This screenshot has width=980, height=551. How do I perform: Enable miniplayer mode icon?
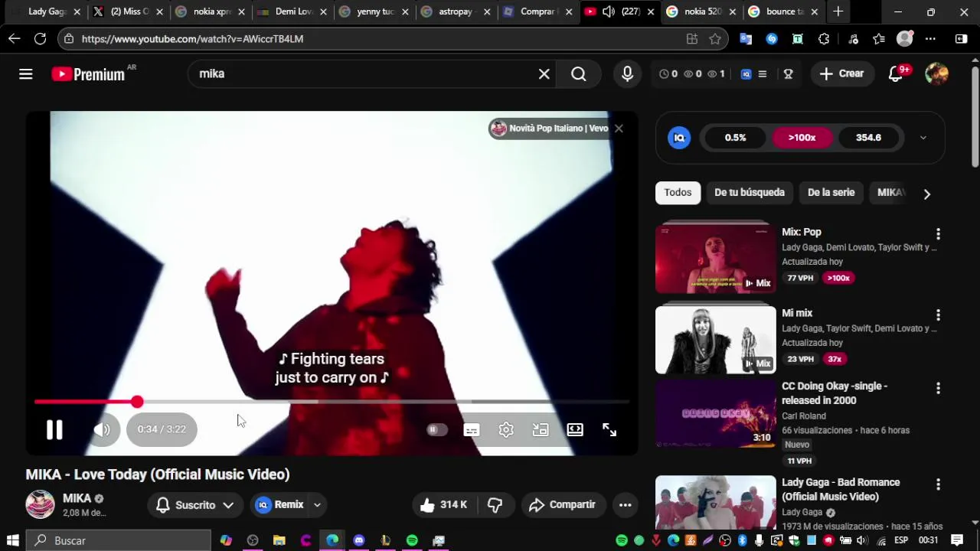541,430
